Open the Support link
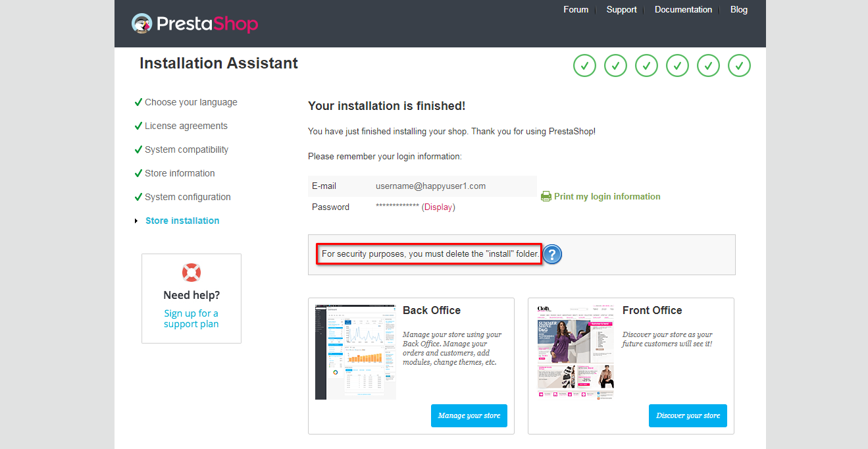This screenshot has height=449, width=868. pyautogui.click(x=621, y=9)
